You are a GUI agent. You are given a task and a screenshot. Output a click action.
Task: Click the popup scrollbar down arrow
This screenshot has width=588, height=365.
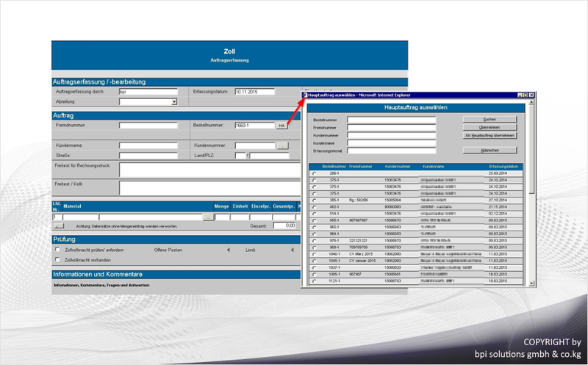pyautogui.click(x=531, y=283)
